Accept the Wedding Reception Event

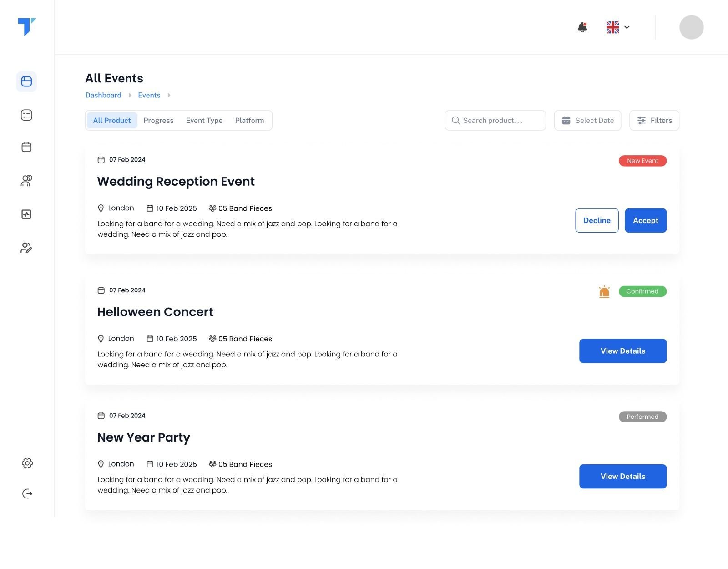point(646,221)
